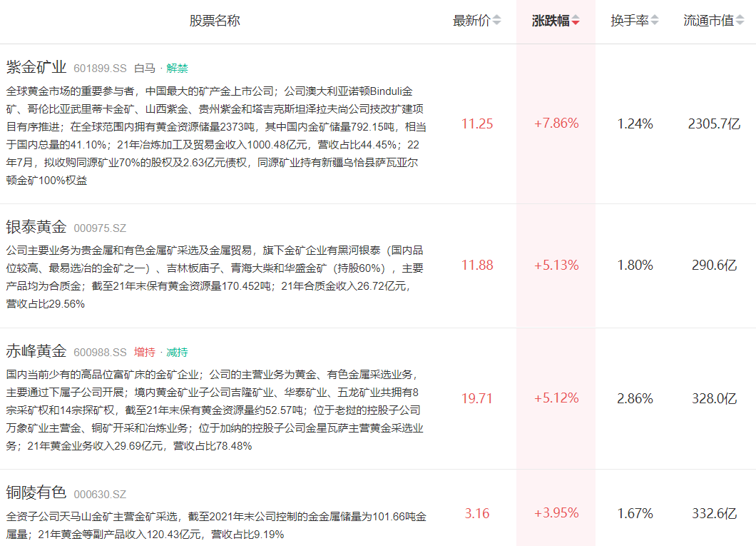This screenshot has width=756, height=546.
Task: Click 银泰黄金 description starting 公司主要业务
Action: tap(215, 277)
